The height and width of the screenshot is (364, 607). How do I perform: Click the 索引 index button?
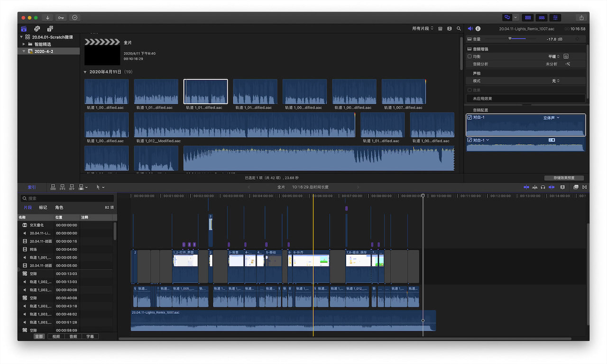31,187
